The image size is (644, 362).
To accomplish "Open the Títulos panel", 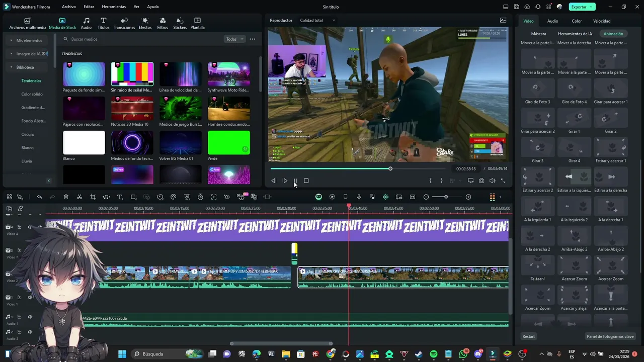I will 103,23.
